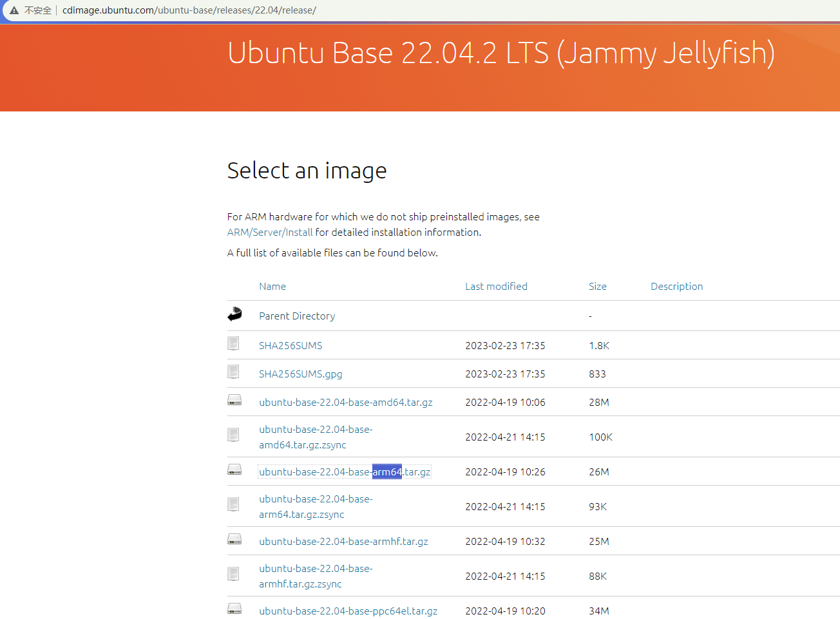Screen dimensions: 840x619
Task: Click the insecure site warning triangle icon
Action: point(14,10)
